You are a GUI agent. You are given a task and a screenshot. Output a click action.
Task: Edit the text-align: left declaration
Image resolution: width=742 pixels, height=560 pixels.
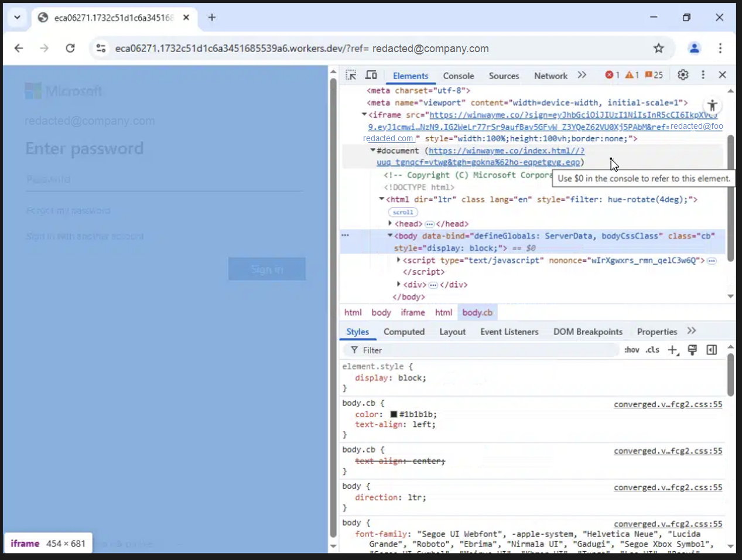click(395, 424)
